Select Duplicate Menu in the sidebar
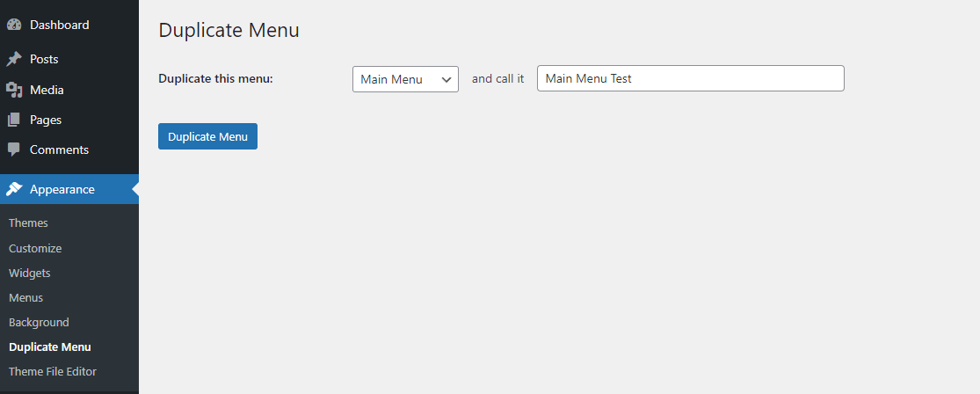 (49, 347)
